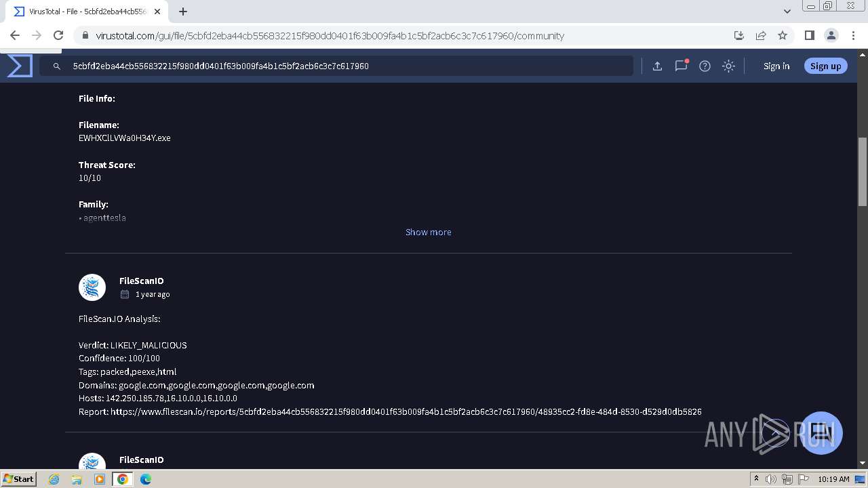This screenshot has width=868, height=488.
Task: Open the notifications chat icon
Action: 681,66
